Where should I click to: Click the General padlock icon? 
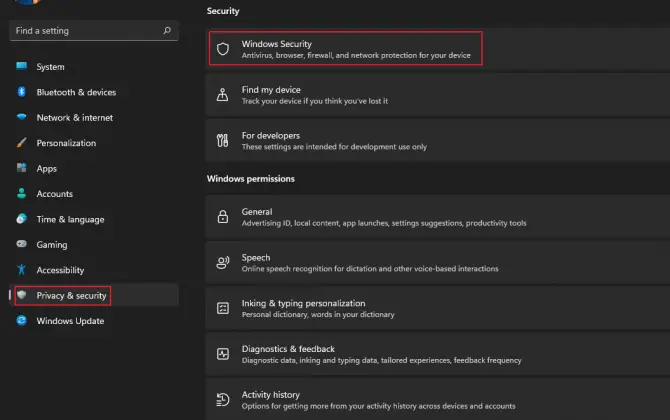point(223,217)
